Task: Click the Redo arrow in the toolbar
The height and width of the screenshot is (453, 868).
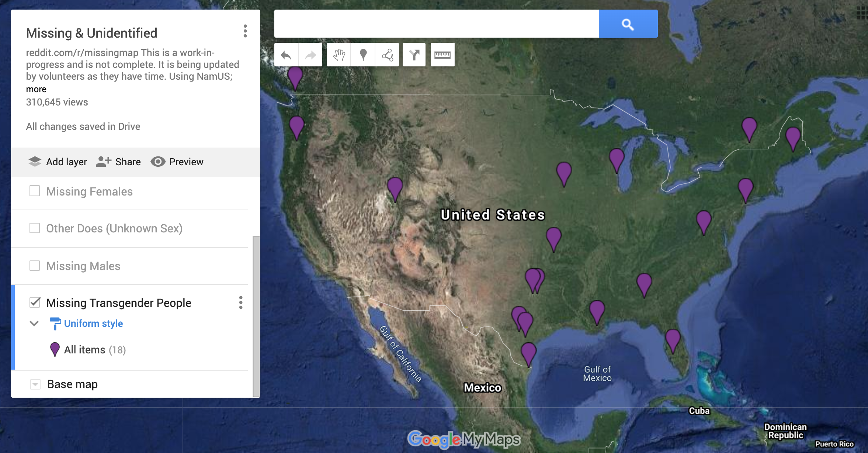Action: 310,55
